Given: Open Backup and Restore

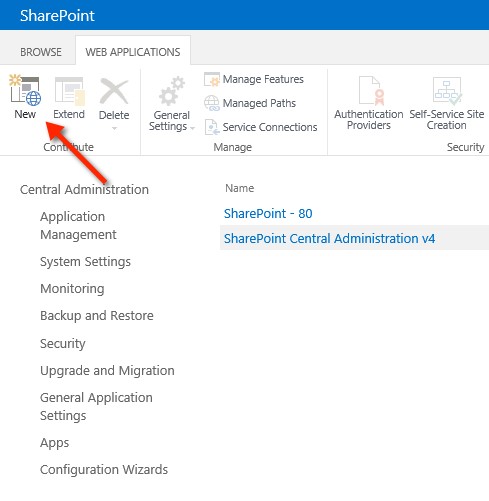Looking at the screenshot, I should click(97, 315).
